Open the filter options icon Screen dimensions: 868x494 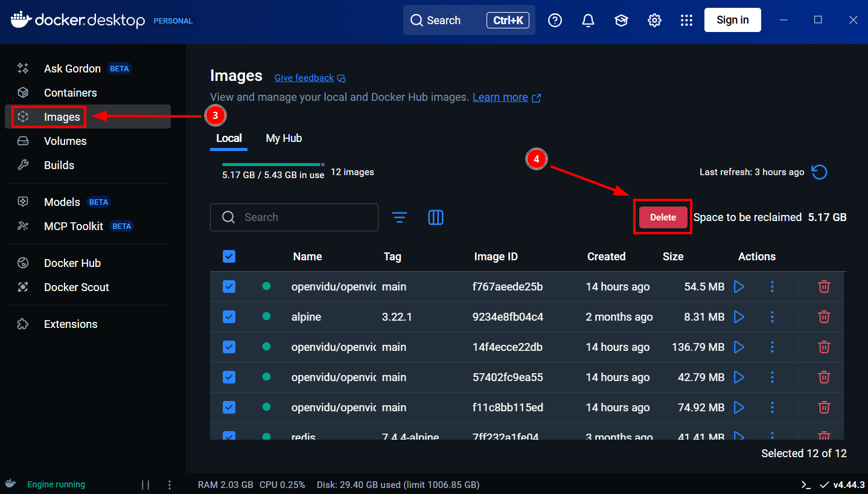(x=400, y=217)
